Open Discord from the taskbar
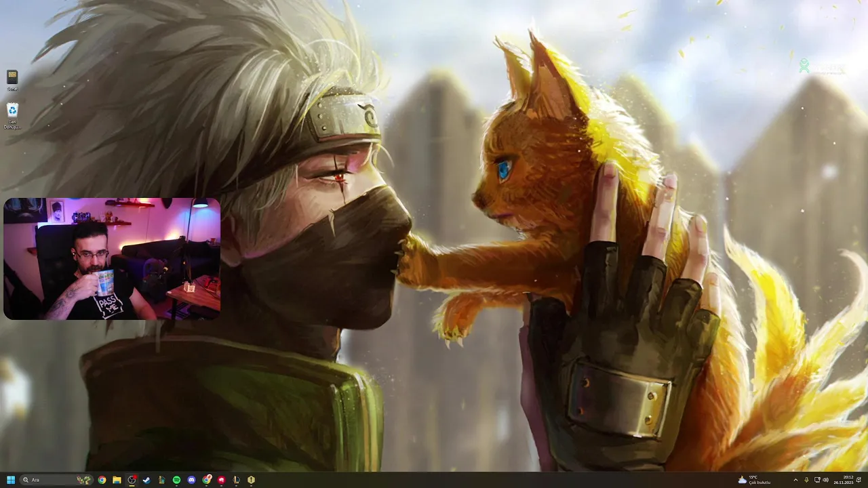The height and width of the screenshot is (488, 868). coord(191,480)
